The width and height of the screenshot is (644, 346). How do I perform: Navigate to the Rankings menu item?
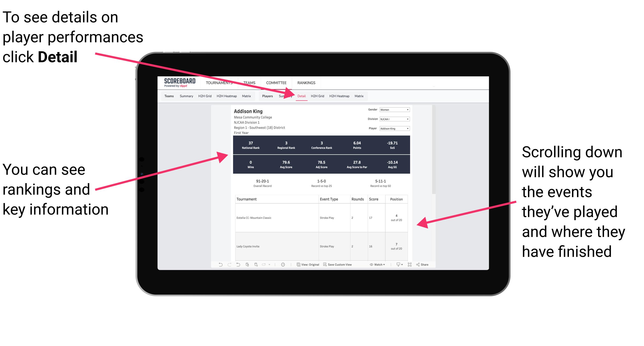(306, 83)
